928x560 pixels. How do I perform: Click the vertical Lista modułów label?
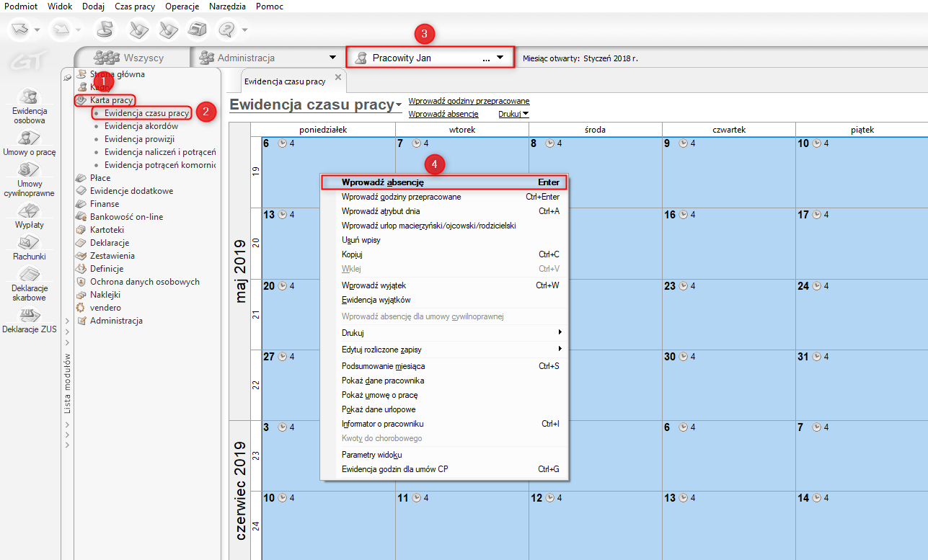tap(67, 383)
